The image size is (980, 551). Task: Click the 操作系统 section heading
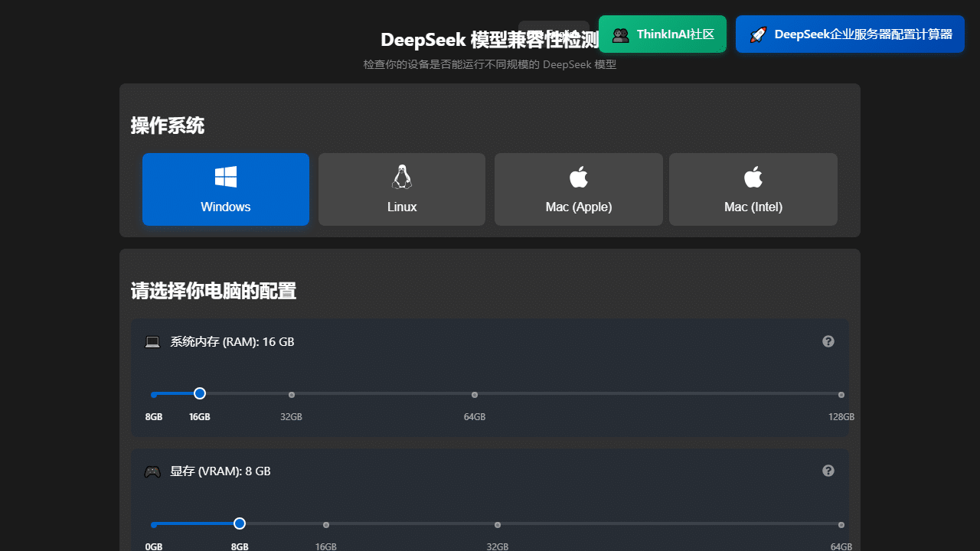tap(168, 126)
